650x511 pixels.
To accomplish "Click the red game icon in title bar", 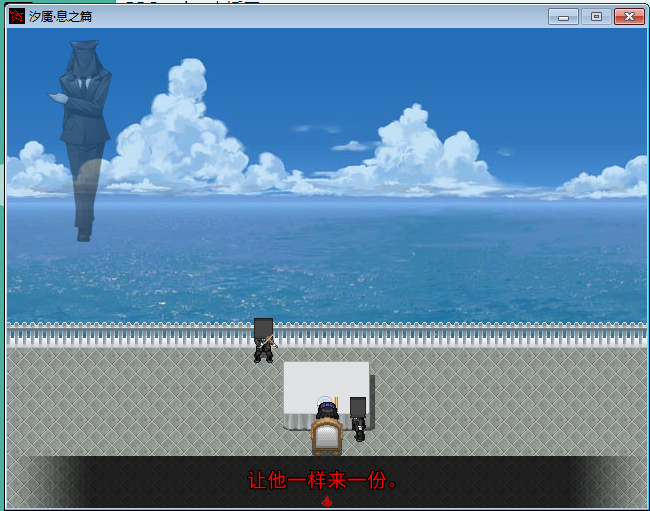I will (x=17, y=16).
